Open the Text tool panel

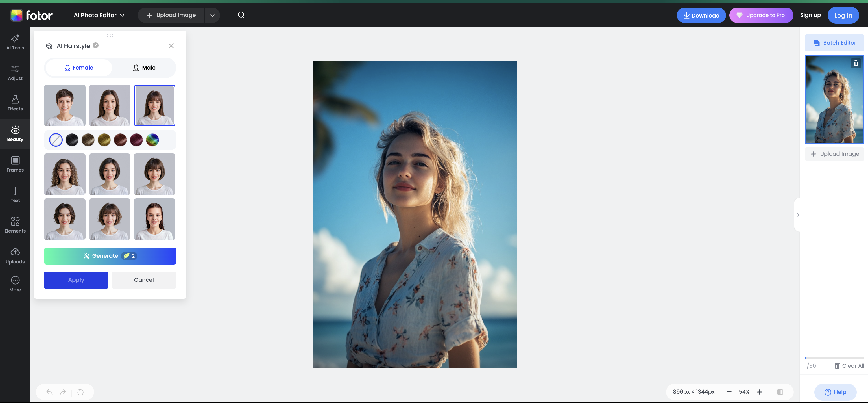[x=15, y=194]
